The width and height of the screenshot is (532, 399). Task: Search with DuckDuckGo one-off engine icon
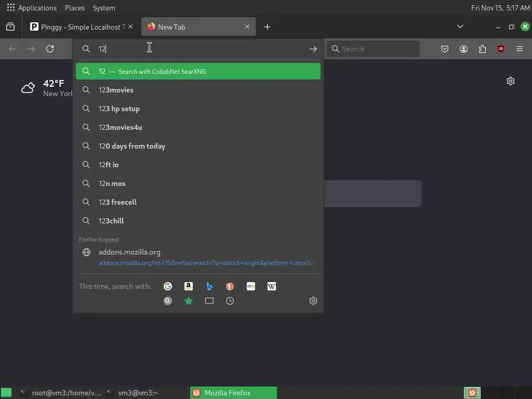click(230, 286)
